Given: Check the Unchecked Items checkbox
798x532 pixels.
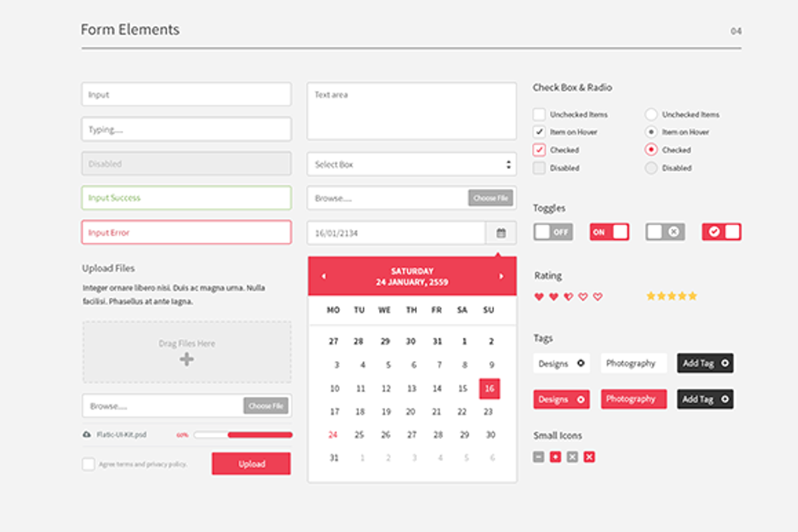Looking at the screenshot, I should (539, 114).
